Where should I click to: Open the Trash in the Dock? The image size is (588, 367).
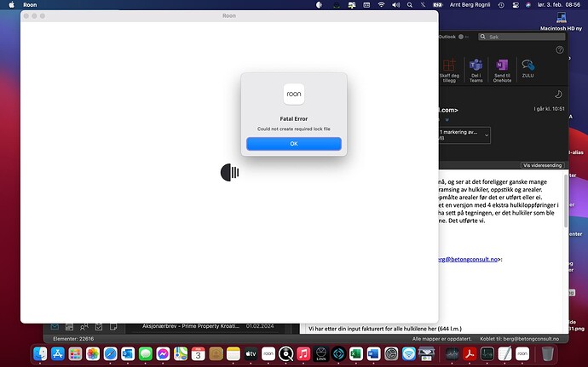pos(548,353)
